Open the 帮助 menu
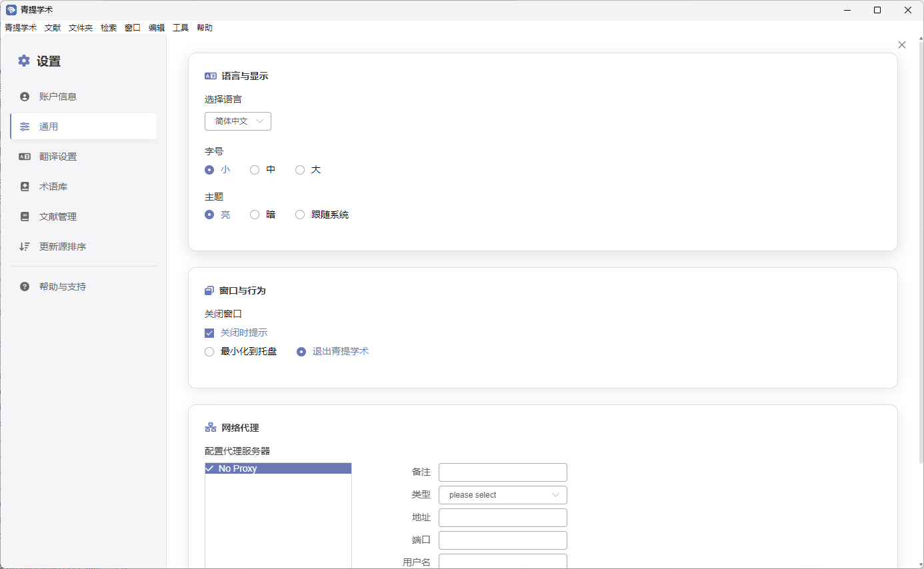The height and width of the screenshot is (569, 924). click(x=205, y=28)
